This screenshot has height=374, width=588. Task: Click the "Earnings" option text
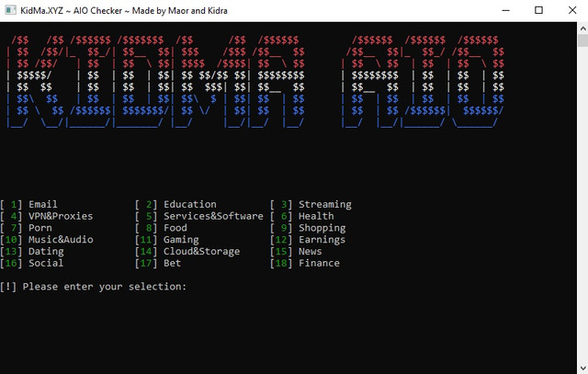pos(322,240)
